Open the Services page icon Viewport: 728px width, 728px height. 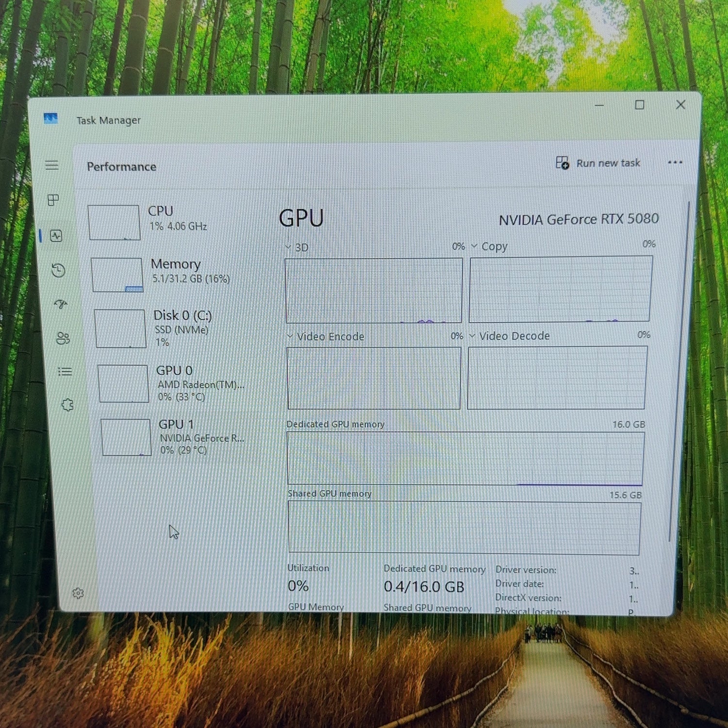67,405
